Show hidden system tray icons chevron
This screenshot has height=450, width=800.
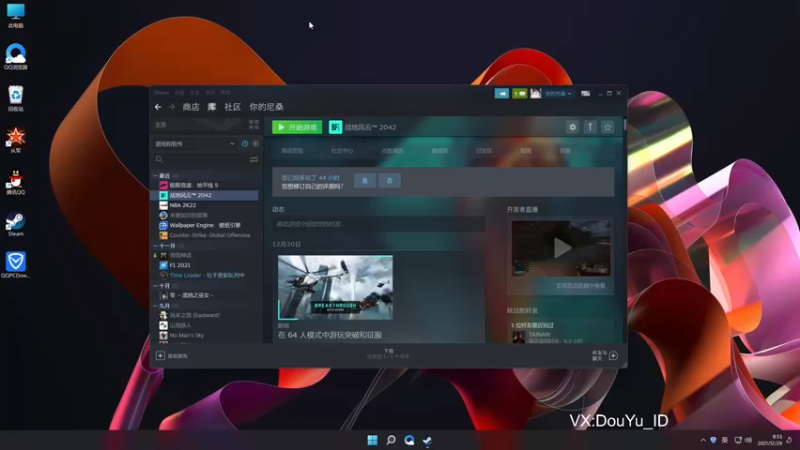[703, 440]
